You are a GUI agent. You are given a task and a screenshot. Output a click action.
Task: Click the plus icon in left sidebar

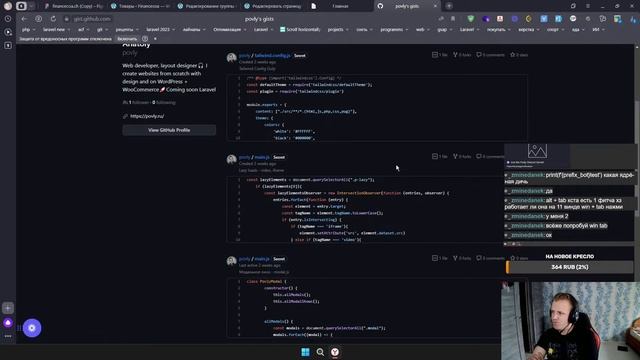tap(8, 308)
